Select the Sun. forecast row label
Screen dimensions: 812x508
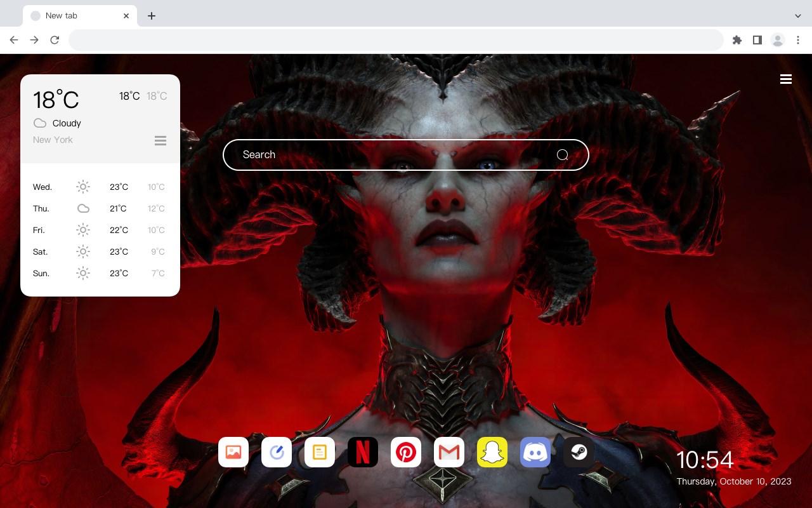(x=41, y=274)
